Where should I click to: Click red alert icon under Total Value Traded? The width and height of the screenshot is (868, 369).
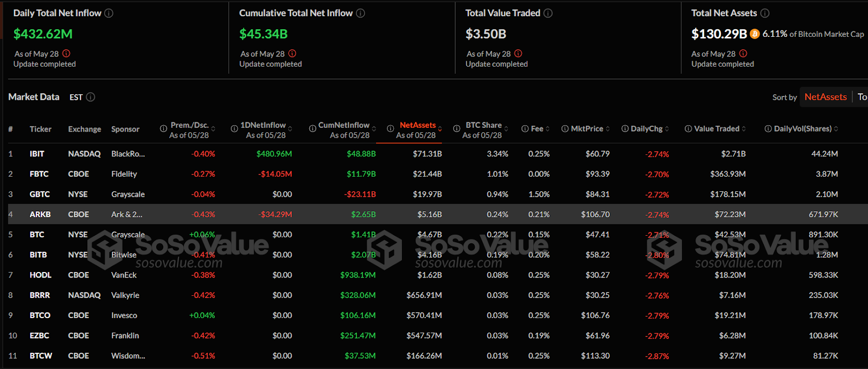[518, 54]
